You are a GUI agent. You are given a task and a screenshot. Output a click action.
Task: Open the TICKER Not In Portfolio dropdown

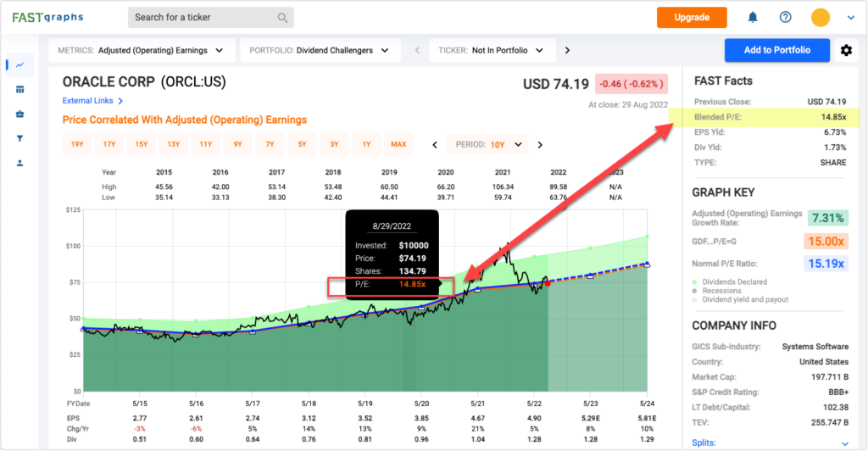(491, 50)
